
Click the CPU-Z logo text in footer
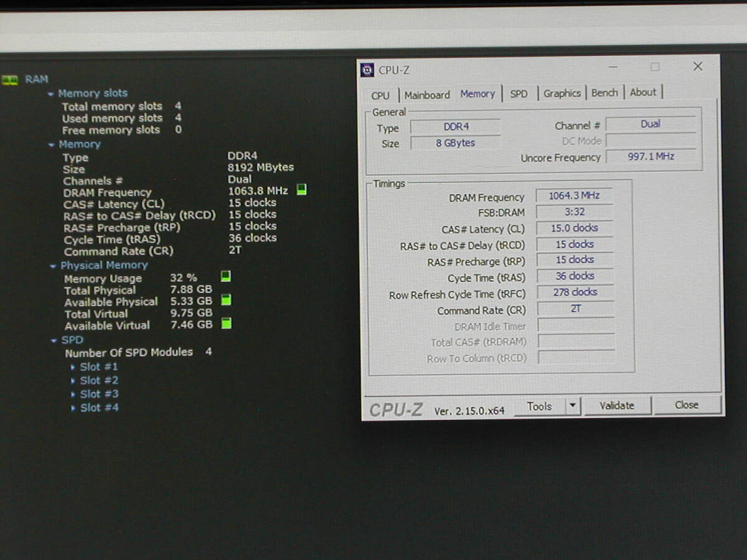(x=396, y=410)
